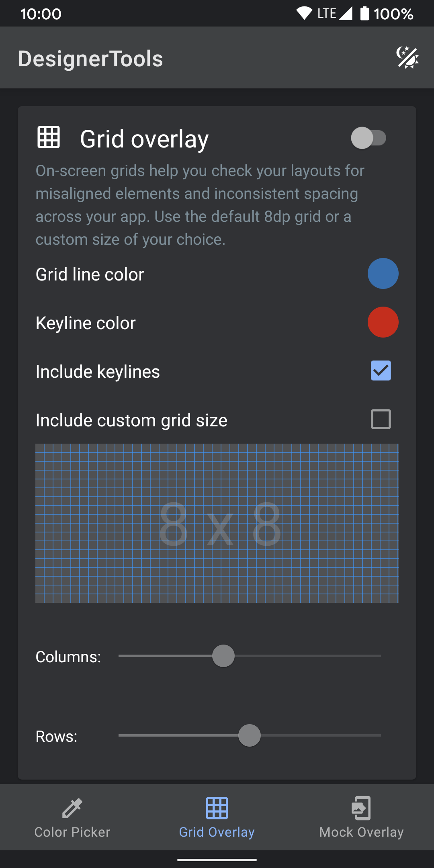Tap the DesignerTools title text

tap(90, 58)
